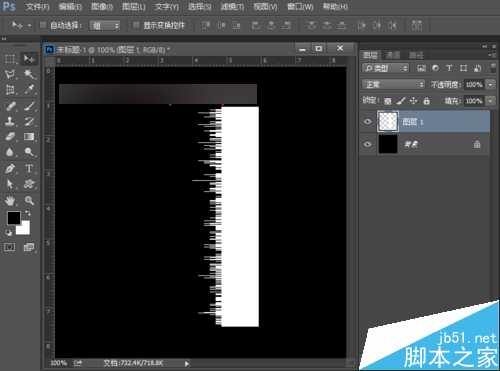Toggle visibility of the black background layer
Screen dimensions: 500x371
coord(368,144)
